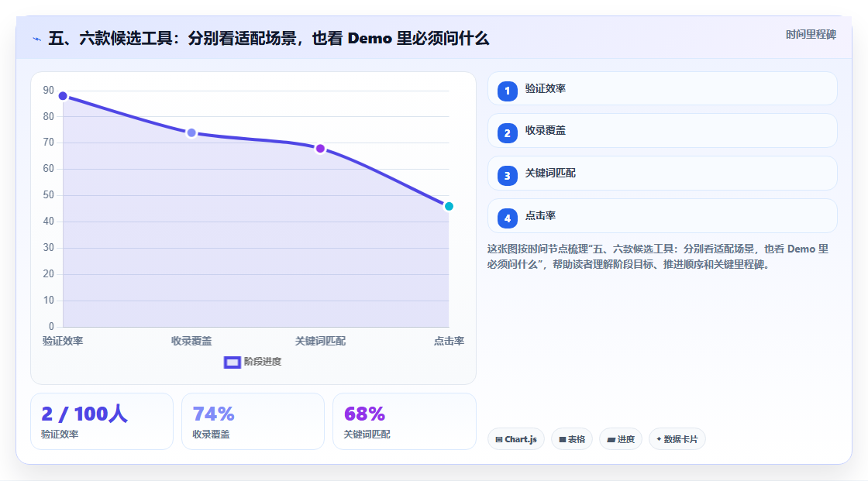Click the x-axis label 收录覆盖
The height and width of the screenshot is (481, 868).
191,341
